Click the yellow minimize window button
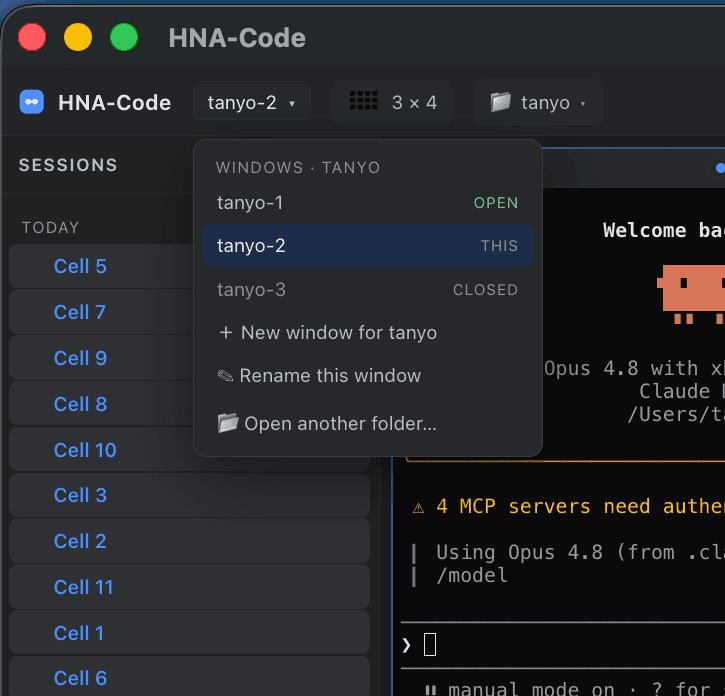 (x=78, y=37)
